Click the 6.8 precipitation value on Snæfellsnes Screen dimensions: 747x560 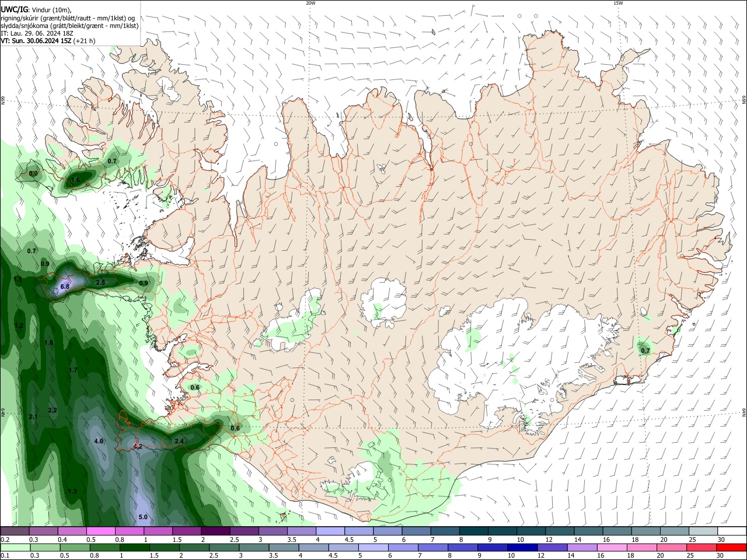coord(65,286)
